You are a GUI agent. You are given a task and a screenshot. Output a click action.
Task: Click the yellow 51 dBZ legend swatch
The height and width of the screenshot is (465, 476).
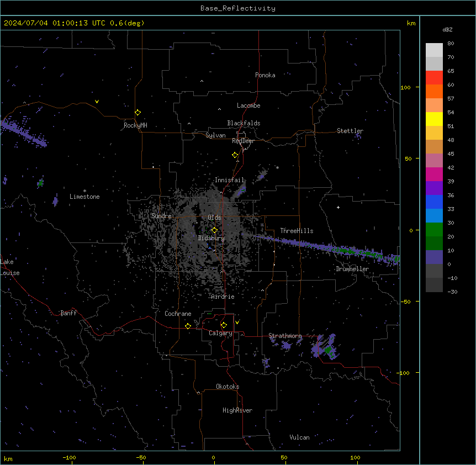(x=434, y=119)
